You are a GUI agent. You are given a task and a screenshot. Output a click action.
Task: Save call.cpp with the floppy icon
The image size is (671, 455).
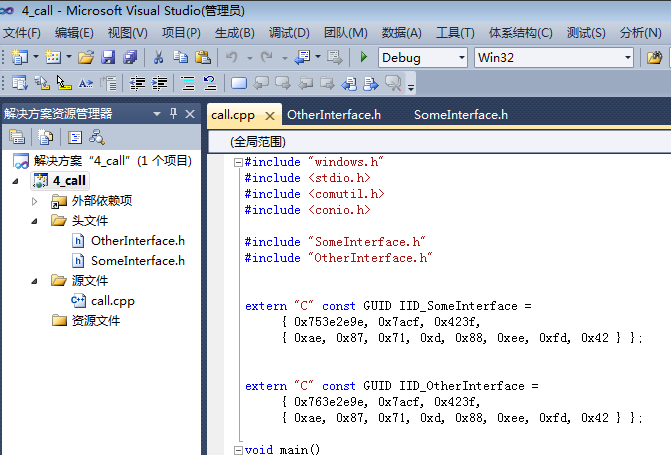point(108,57)
